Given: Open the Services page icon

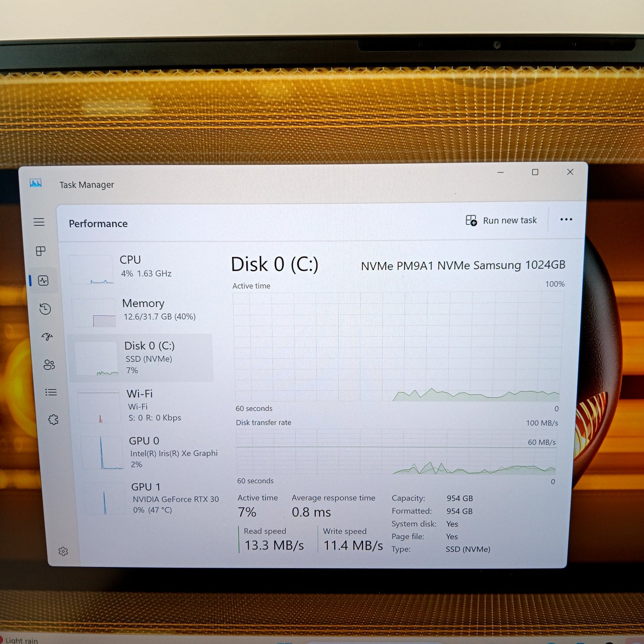Looking at the screenshot, I should 53,420.
